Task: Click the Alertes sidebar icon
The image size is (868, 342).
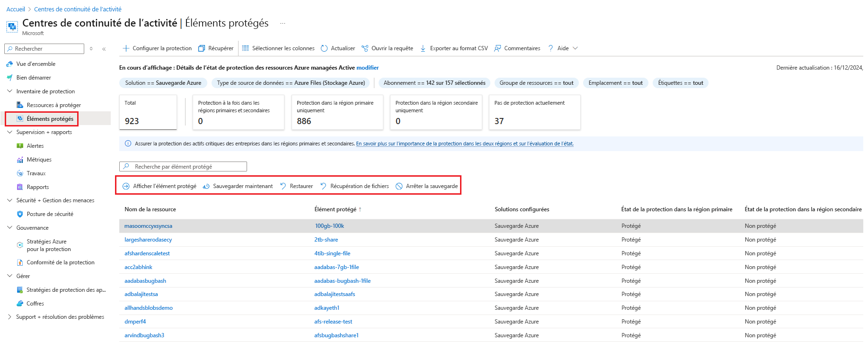Action: (20, 146)
